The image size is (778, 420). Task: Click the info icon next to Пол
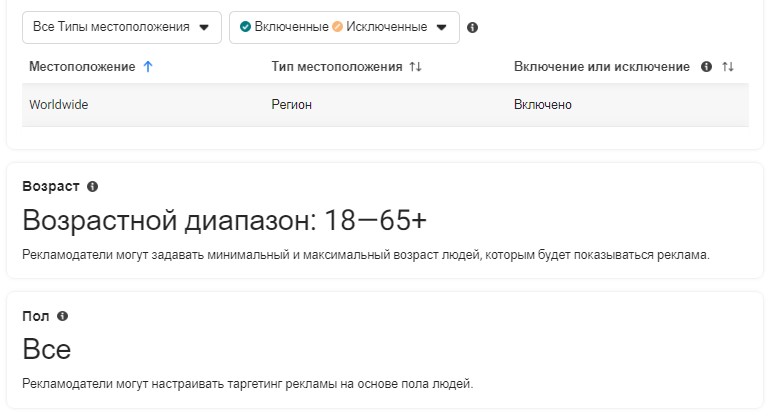tap(62, 316)
